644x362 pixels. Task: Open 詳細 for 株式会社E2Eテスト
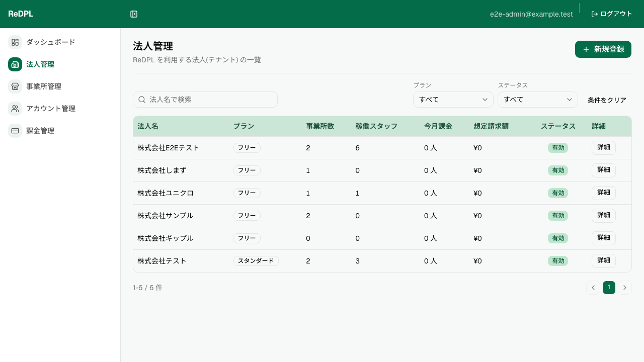click(x=604, y=148)
